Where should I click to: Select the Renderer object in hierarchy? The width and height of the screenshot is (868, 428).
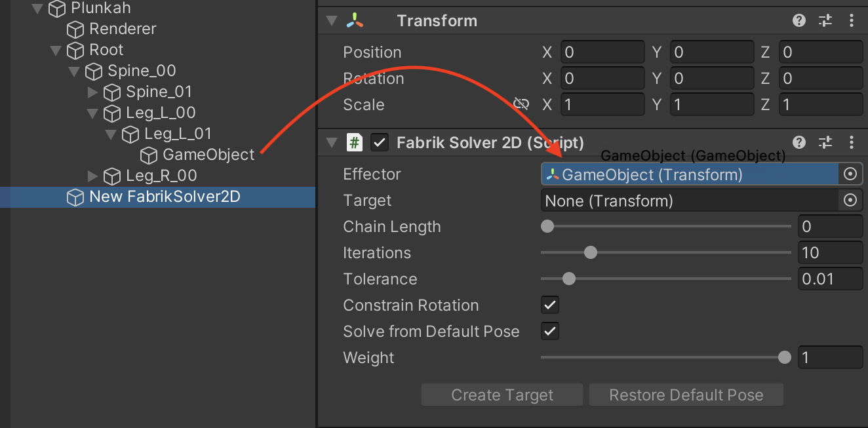pos(122,29)
